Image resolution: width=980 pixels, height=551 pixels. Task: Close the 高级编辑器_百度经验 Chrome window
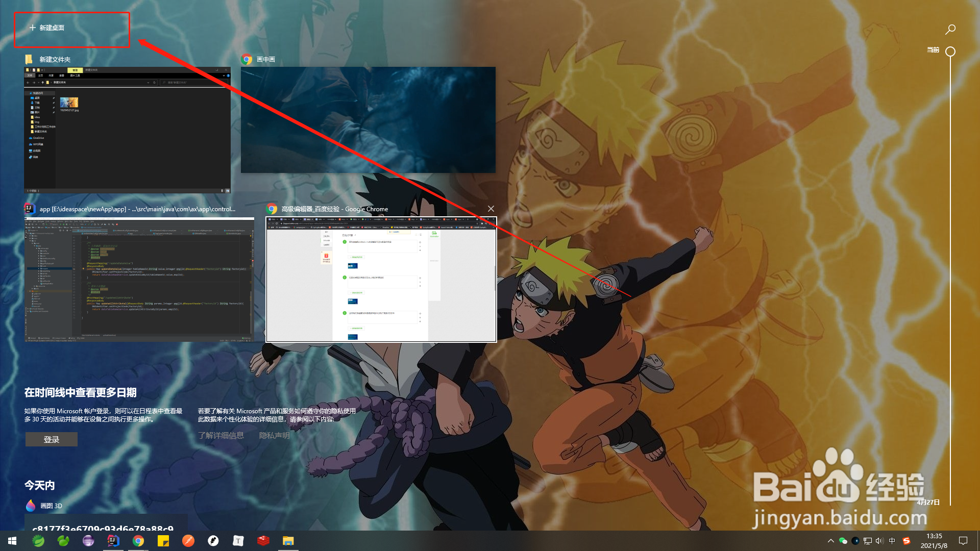click(491, 209)
